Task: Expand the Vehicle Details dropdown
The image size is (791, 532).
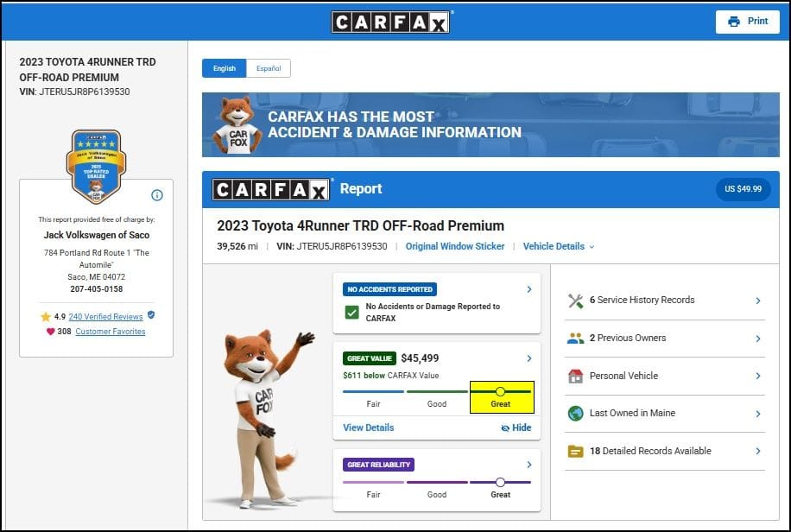Action: click(x=559, y=246)
